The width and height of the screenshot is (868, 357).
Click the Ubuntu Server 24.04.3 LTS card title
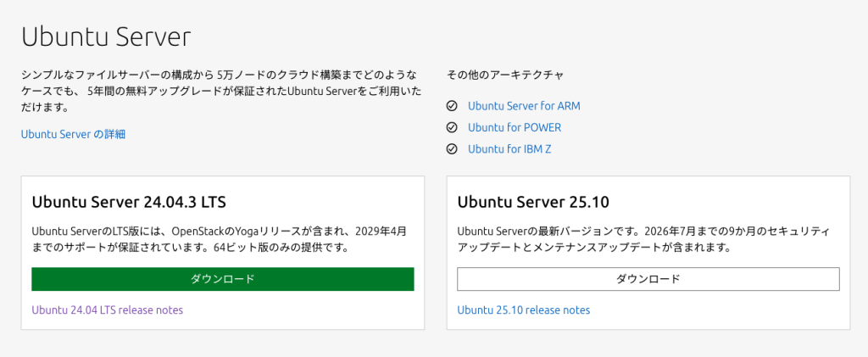coord(129,202)
